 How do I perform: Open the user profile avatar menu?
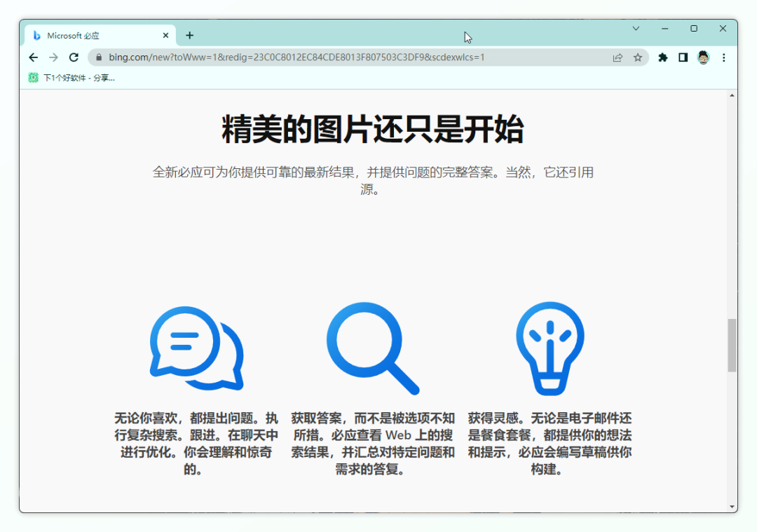704,57
